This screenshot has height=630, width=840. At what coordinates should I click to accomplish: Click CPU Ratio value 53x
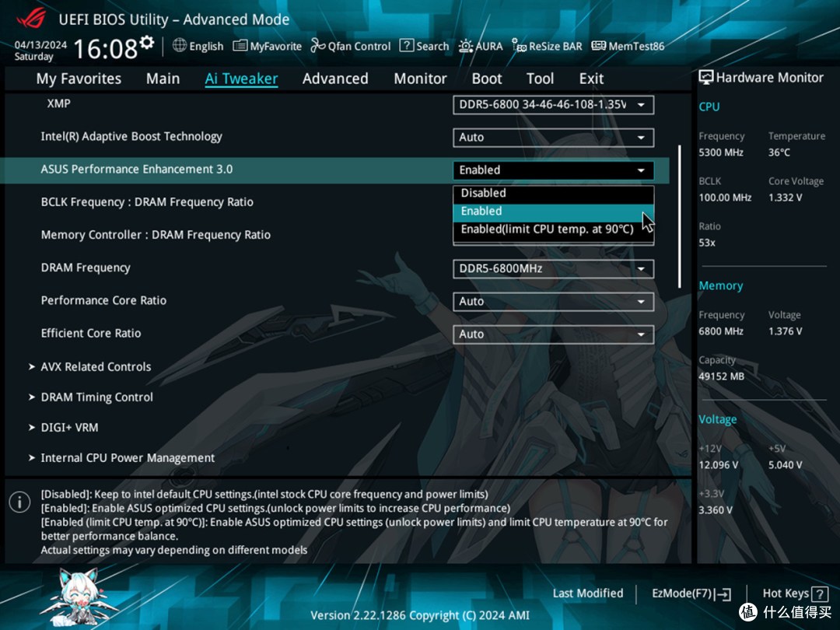click(707, 243)
